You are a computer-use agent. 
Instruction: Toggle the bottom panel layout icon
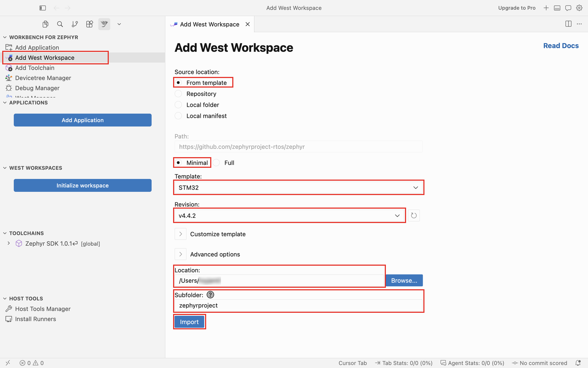tap(557, 8)
